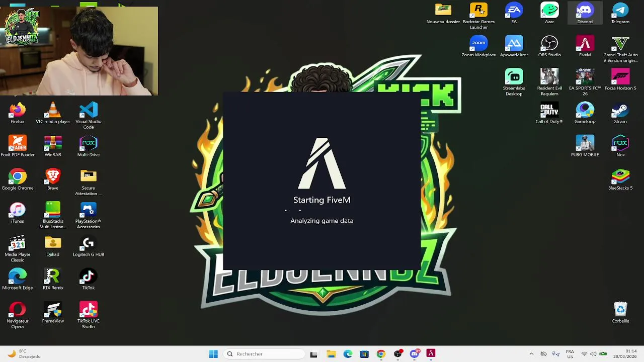The image size is (644, 362).
Task: Open Microsoft Store from taskbar
Action: pyautogui.click(x=364, y=354)
